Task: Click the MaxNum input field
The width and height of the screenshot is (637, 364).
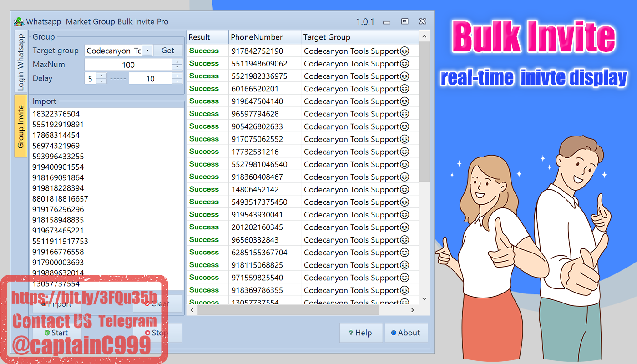Action: tap(128, 65)
